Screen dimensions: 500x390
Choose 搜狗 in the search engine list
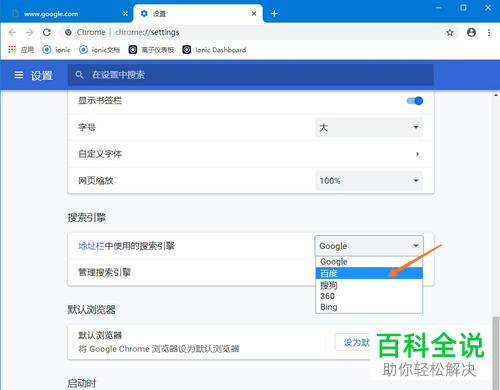pos(369,285)
